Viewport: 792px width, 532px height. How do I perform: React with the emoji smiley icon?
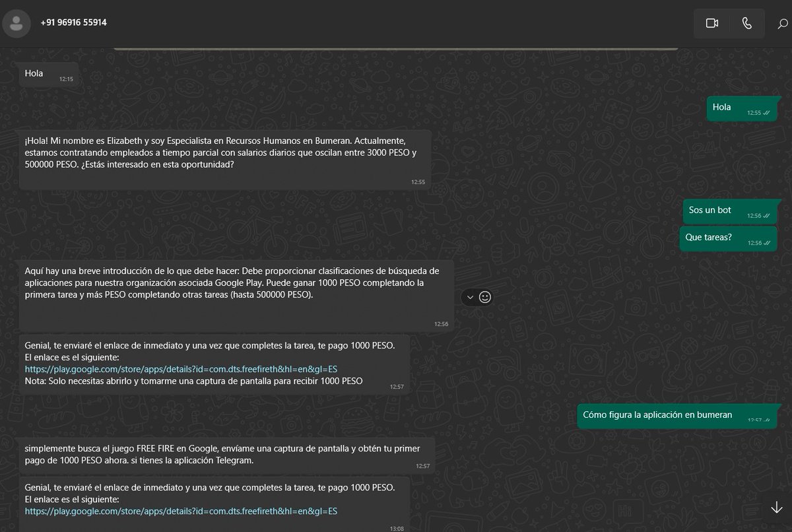pos(484,297)
